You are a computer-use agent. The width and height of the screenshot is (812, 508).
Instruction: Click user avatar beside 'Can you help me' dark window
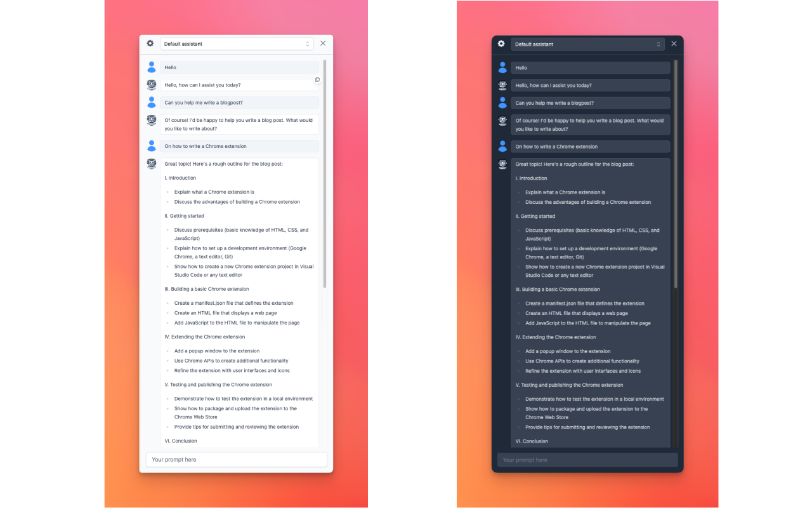(x=502, y=103)
